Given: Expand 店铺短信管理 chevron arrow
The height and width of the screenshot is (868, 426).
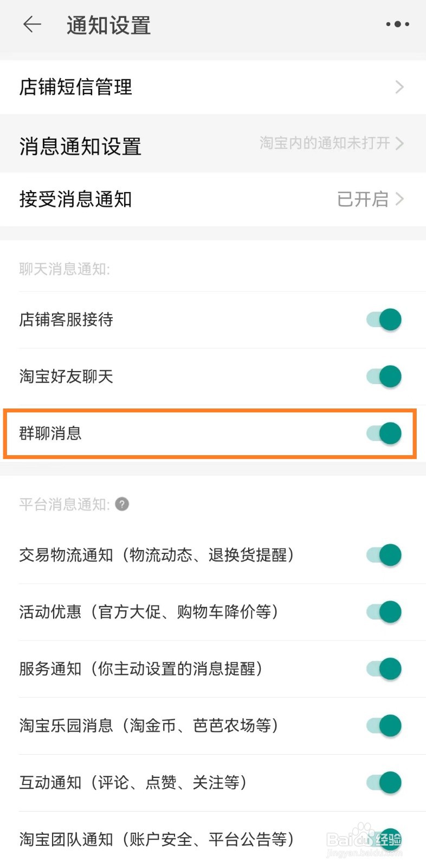Looking at the screenshot, I should [399, 87].
